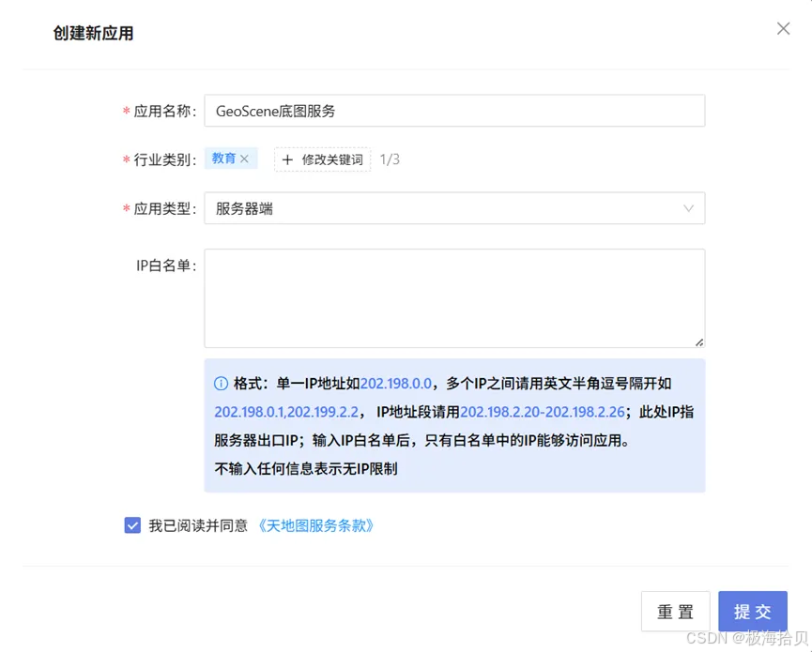Click the range 202.198.2.20-202.198.2.26
This screenshot has height=652, width=812.
[x=543, y=412]
